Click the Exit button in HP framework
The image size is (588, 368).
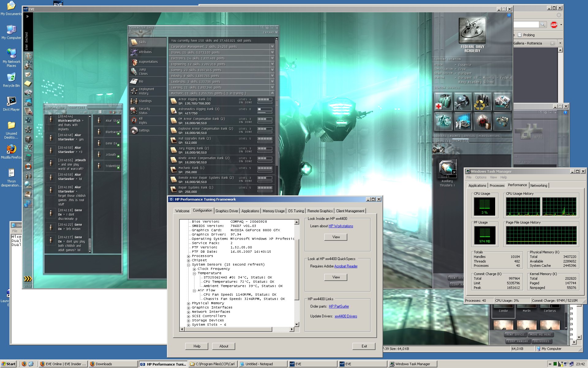click(364, 346)
